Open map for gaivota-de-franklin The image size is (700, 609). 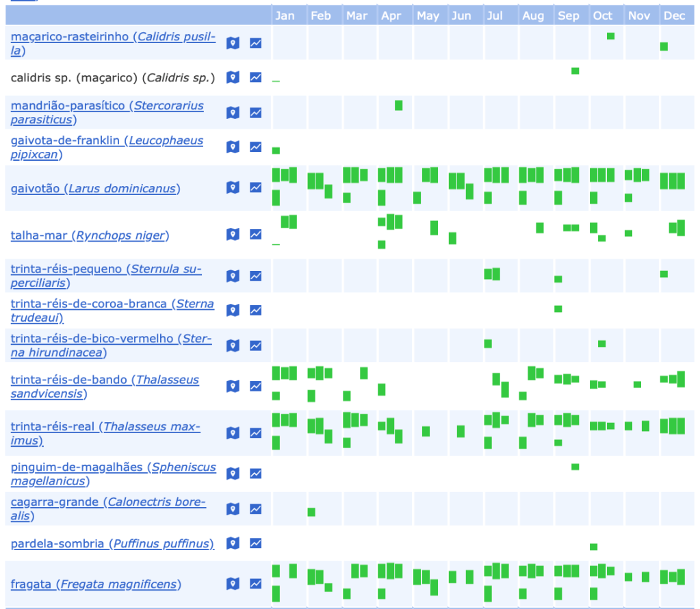tap(233, 147)
